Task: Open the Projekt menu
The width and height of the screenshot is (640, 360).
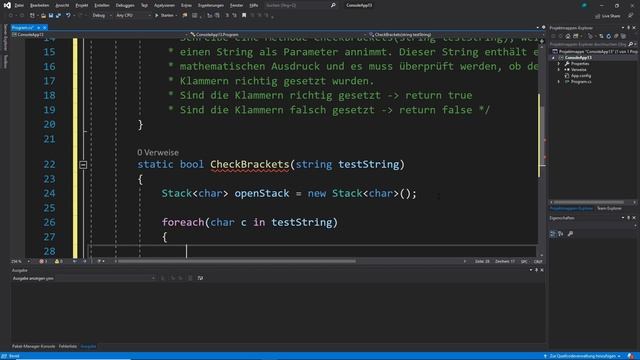Action: 82,5
